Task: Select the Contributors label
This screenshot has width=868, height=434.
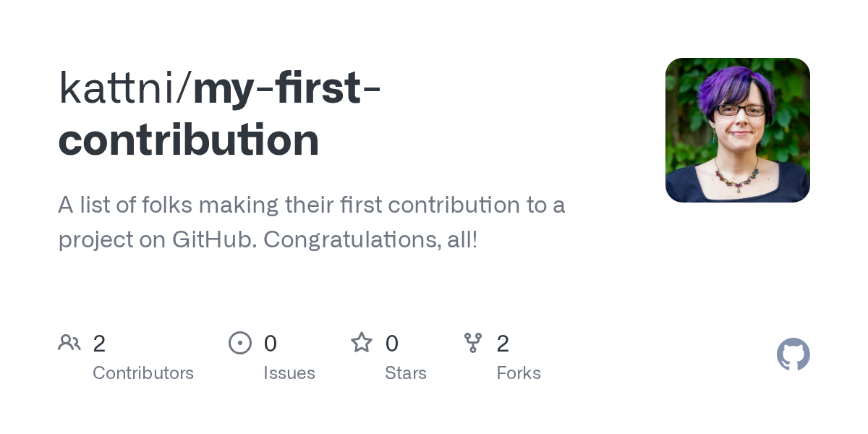Action: pos(143,373)
